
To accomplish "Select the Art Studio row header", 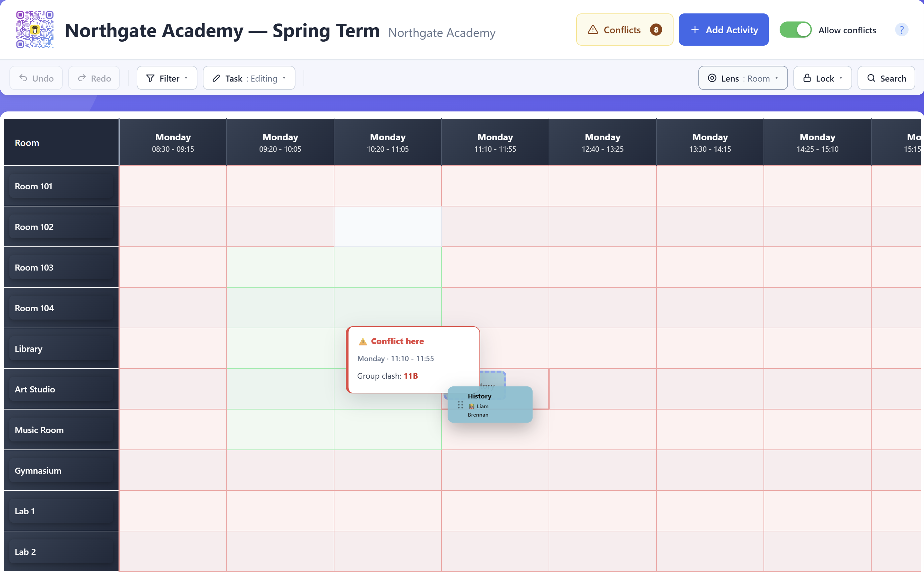I will pos(61,389).
